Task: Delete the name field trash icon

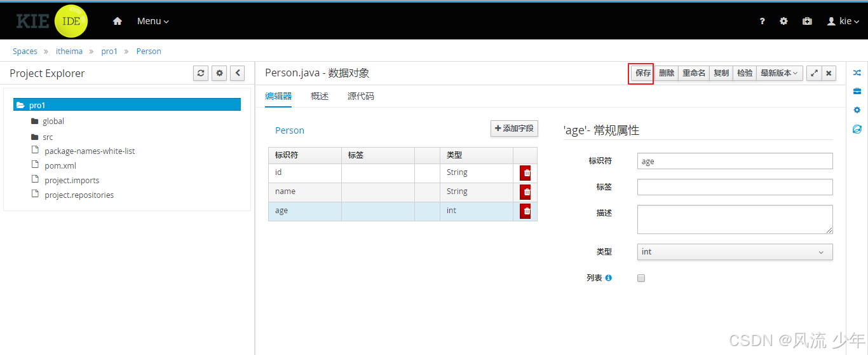Action: click(526, 192)
